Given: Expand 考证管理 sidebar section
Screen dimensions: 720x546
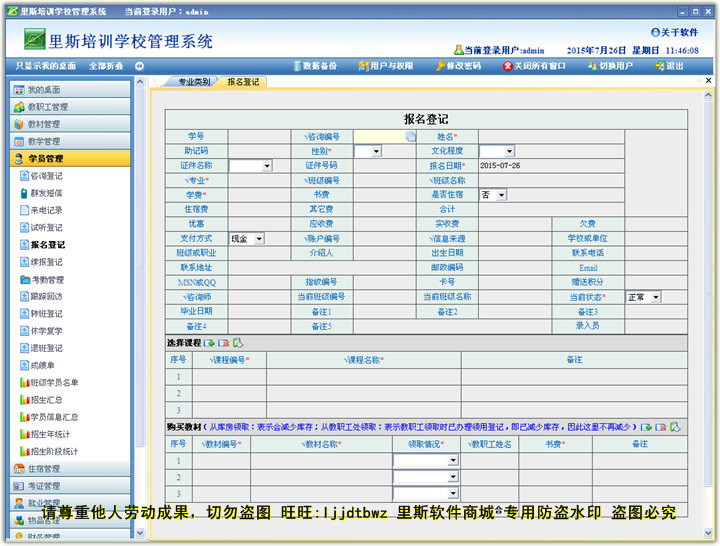Looking at the screenshot, I should [70, 486].
